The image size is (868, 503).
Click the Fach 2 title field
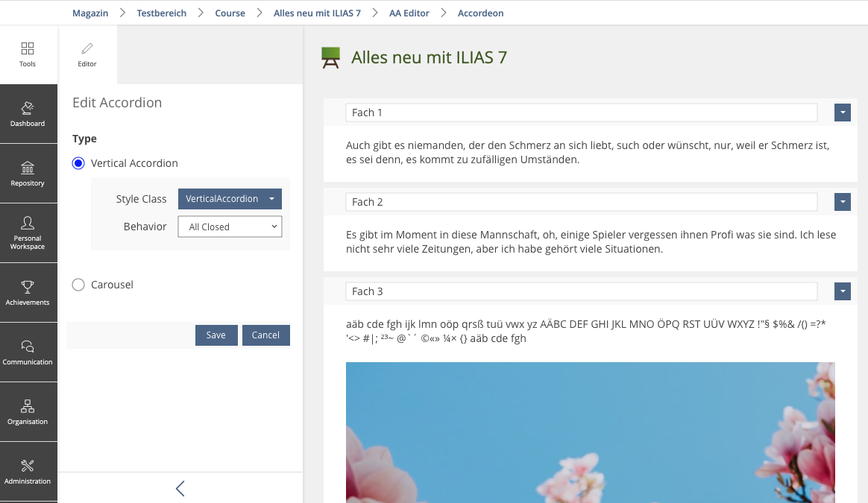point(581,202)
